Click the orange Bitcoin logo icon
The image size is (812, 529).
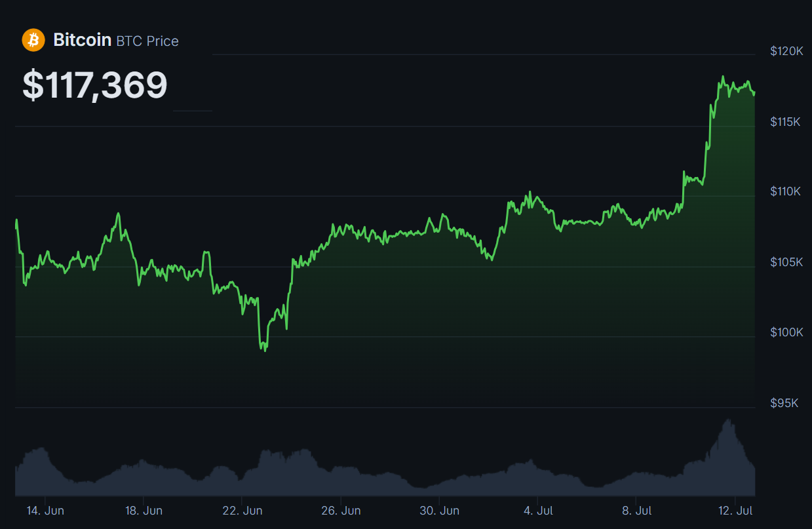point(33,40)
